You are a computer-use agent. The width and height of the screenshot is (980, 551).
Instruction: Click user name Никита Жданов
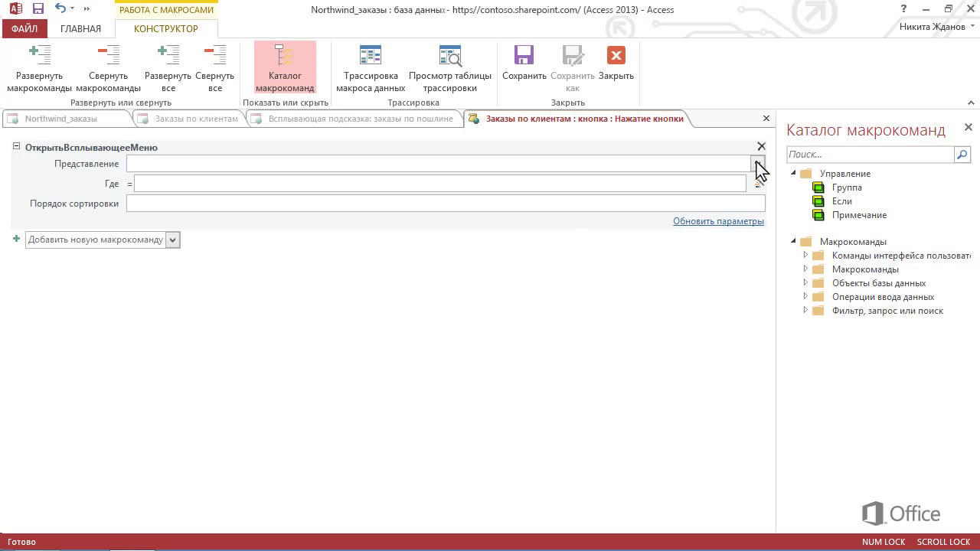click(932, 27)
